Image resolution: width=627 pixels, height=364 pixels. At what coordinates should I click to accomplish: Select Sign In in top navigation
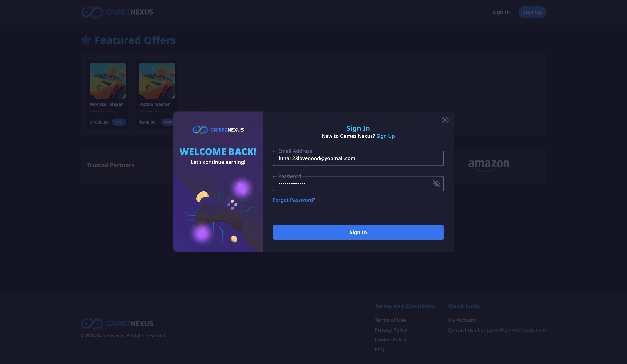[x=501, y=12]
